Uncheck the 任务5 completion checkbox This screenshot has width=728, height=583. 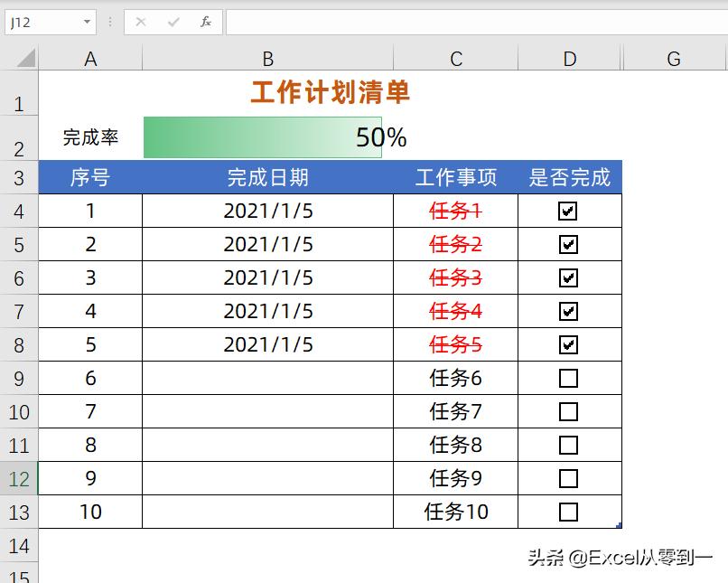pos(569,344)
